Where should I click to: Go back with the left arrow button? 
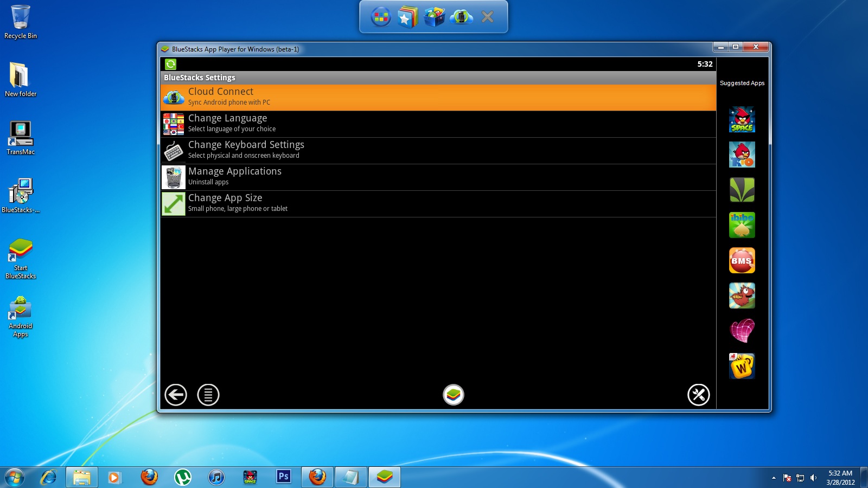[176, 395]
